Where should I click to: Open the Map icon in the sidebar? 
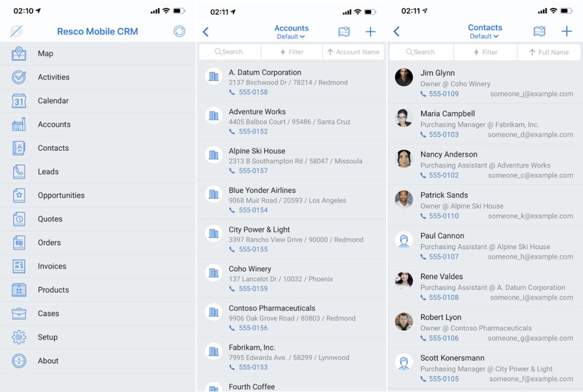(x=19, y=53)
